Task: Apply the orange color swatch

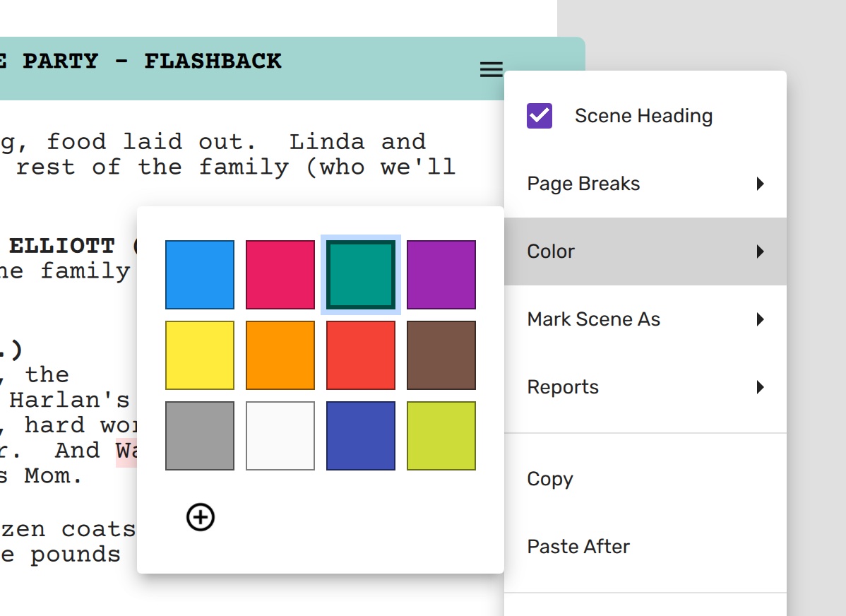Action: coord(280,355)
